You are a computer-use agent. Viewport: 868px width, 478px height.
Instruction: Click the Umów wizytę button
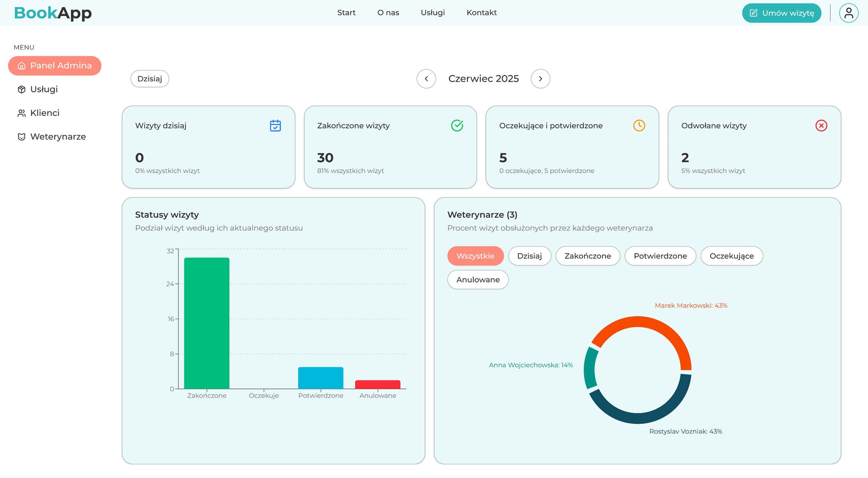pyautogui.click(x=781, y=13)
